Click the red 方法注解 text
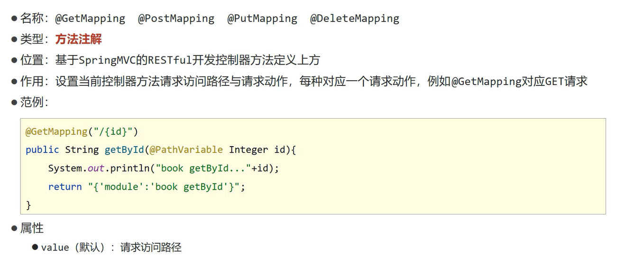Viewport: 644px width, 260px height. point(79,39)
